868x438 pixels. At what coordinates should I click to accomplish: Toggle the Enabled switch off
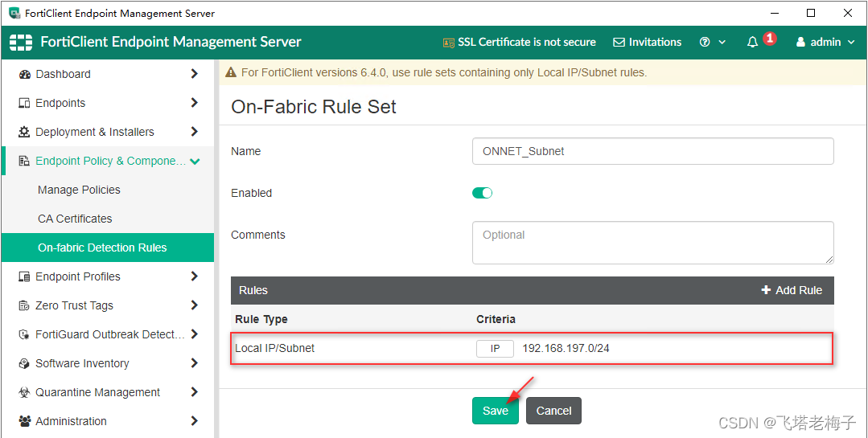coord(482,193)
